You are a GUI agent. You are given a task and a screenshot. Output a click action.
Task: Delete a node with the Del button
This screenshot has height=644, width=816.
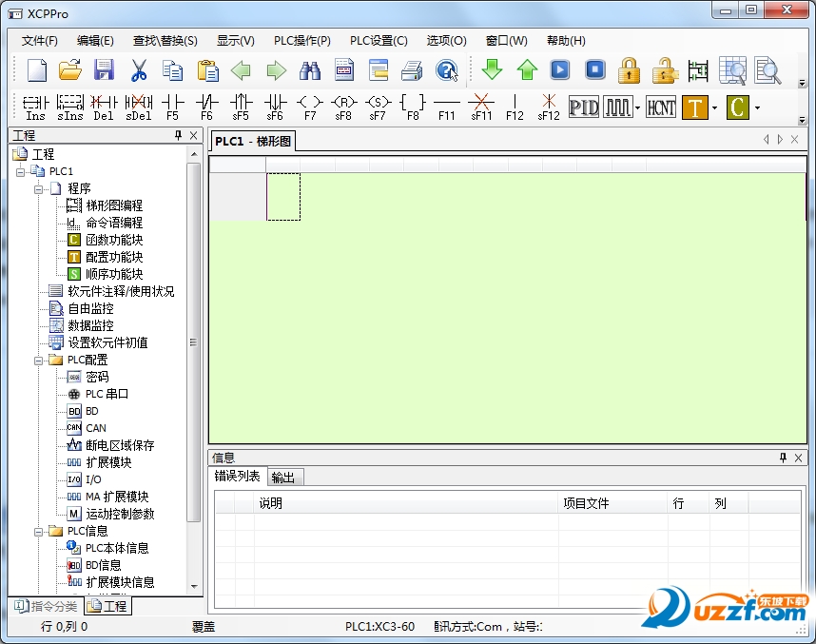pos(104,107)
